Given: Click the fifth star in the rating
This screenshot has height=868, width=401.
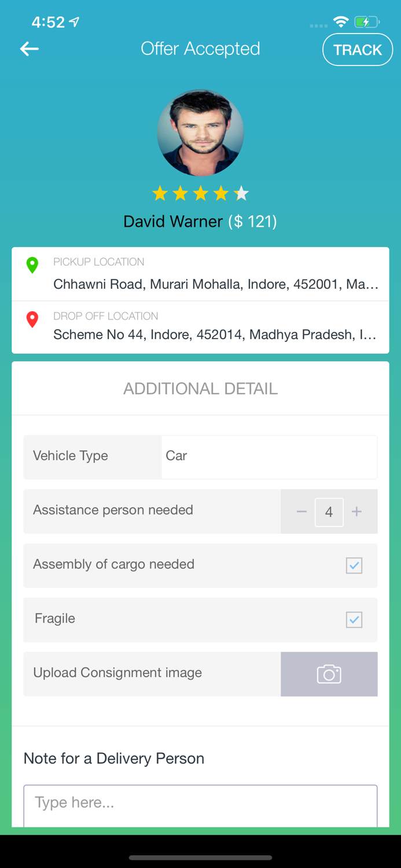Looking at the screenshot, I should point(241,193).
